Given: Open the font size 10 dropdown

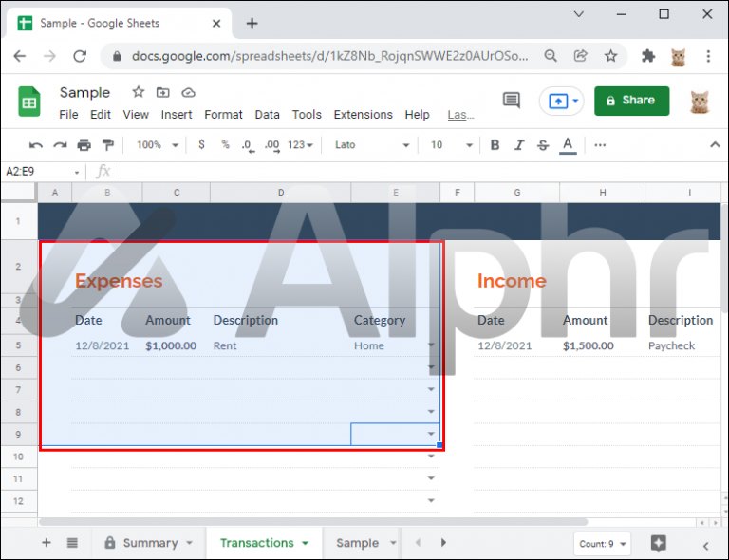Looking at the screenshot, I should [451, 145].
